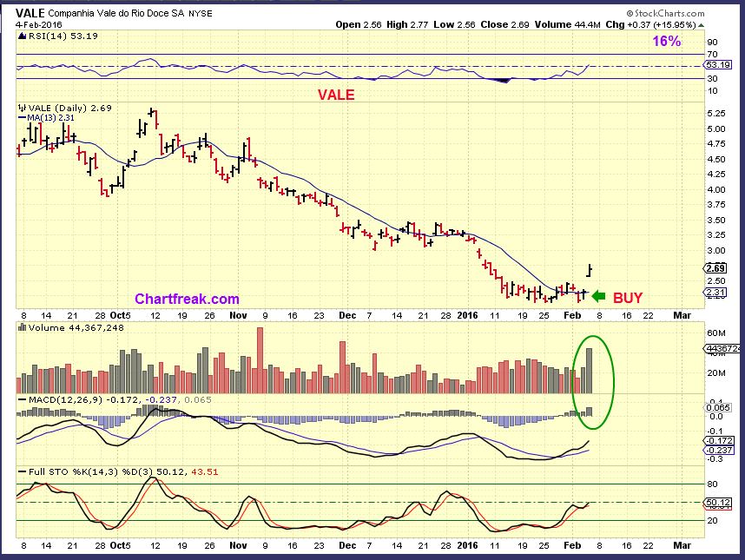
Task: Click the 'Chg +0.37 (+15.95%)' value
Action: (651, 24)
